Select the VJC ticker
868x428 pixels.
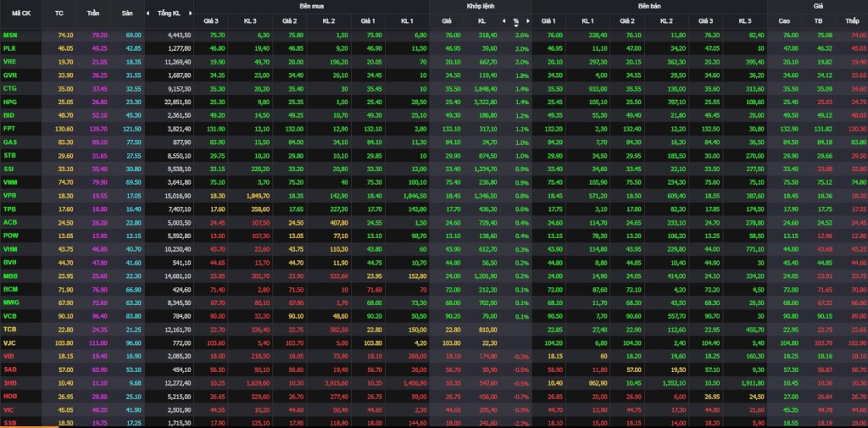(x=9, y=342)
